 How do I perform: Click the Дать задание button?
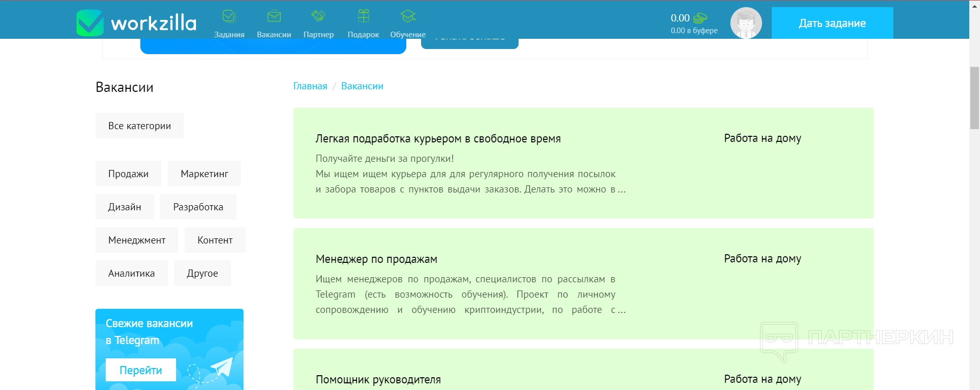tap(832, 23)
